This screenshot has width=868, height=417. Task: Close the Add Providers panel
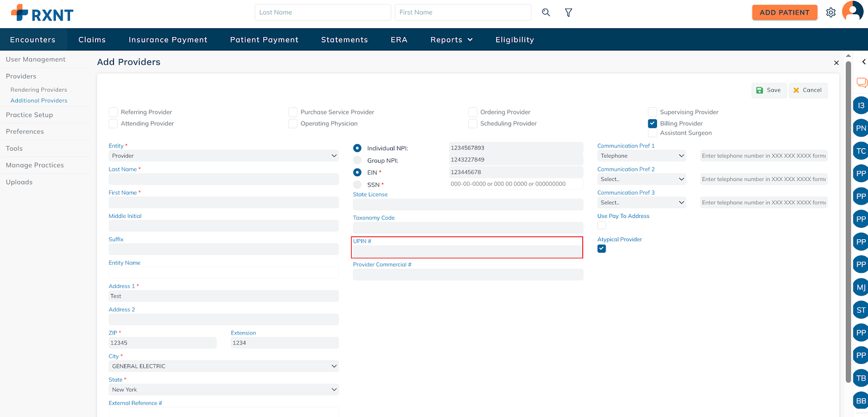point(836,63)
